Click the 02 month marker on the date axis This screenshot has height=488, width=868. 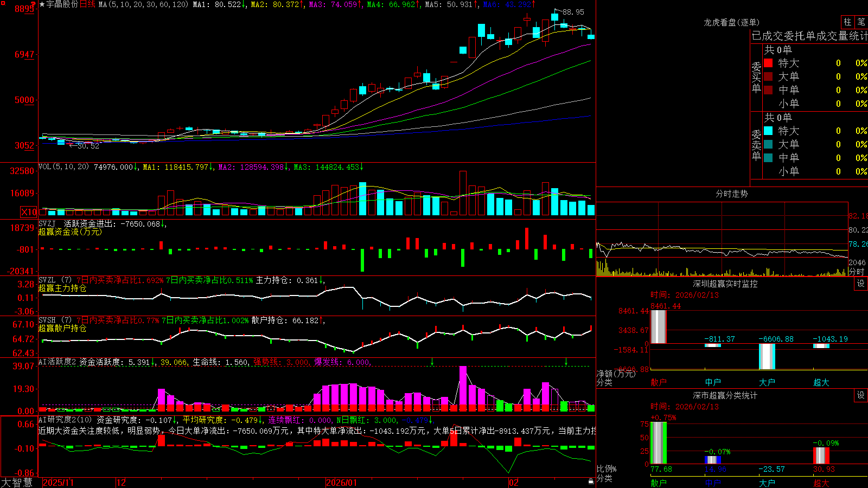pyautogui.click(x=513, y=483)
